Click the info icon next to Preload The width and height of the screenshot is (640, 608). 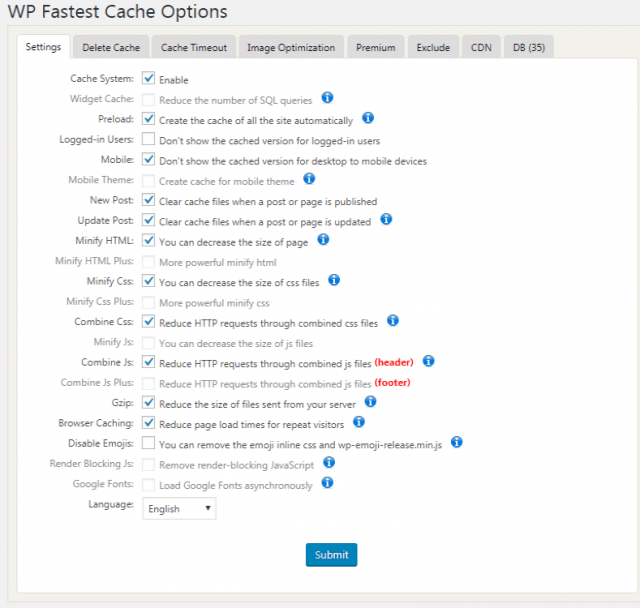point(368,118)
